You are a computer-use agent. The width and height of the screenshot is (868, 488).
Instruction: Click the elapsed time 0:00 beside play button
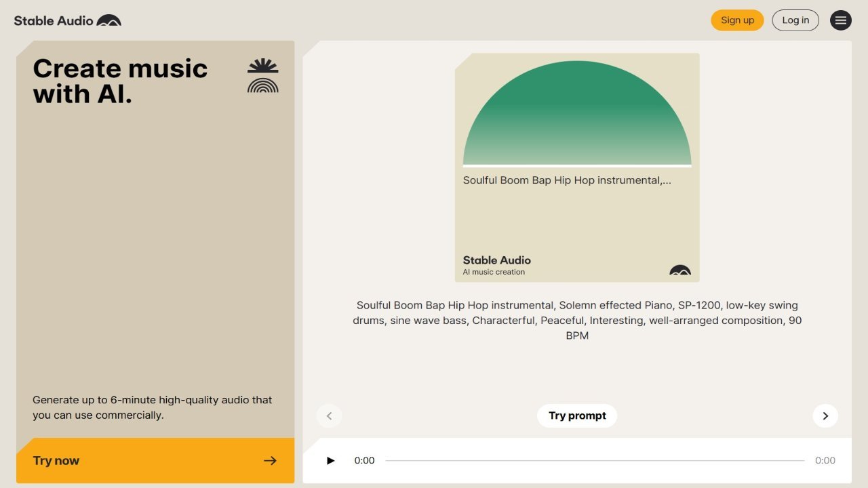point(364,461)
